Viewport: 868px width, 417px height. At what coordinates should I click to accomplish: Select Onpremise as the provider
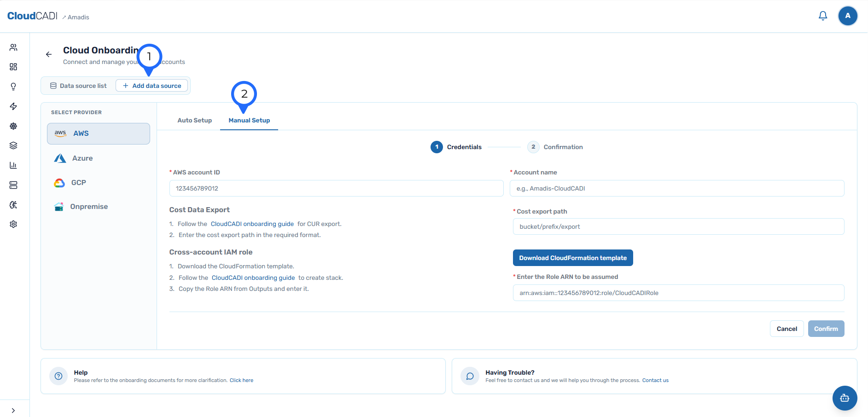(99, 207)
